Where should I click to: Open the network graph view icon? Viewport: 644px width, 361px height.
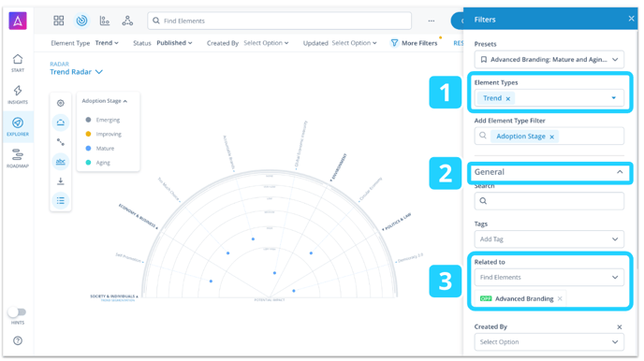click(x=127, y=21)
